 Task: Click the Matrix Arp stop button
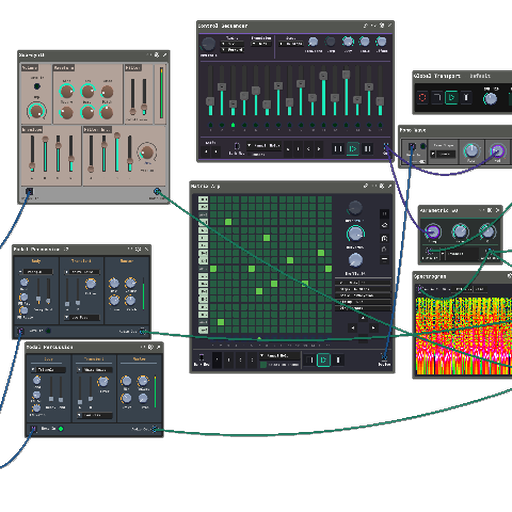pos(338,360)
